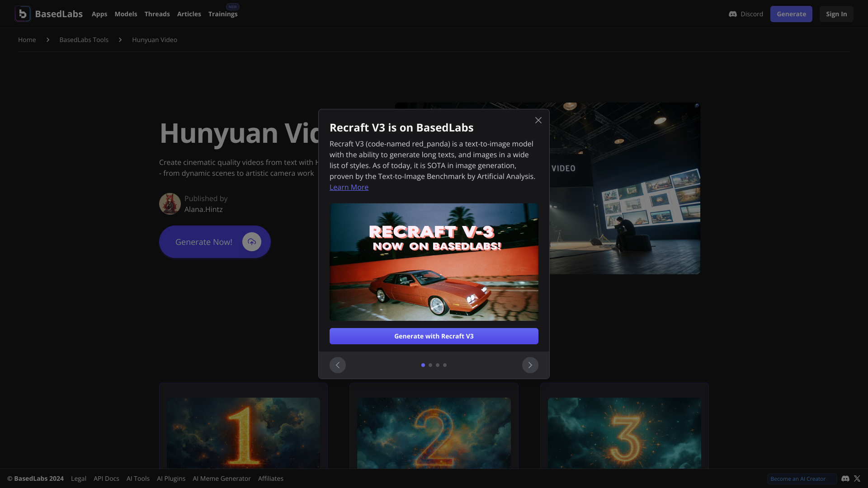This screenshot has width=868, height=488.
Task: Open the Models menu
Action: [x=126, y=14]
